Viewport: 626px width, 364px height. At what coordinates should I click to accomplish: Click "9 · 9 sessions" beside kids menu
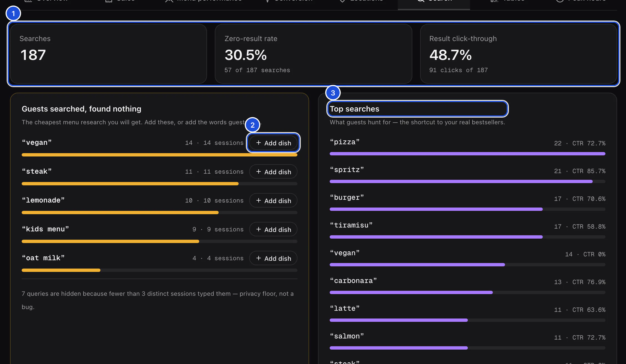pos(218,229)
